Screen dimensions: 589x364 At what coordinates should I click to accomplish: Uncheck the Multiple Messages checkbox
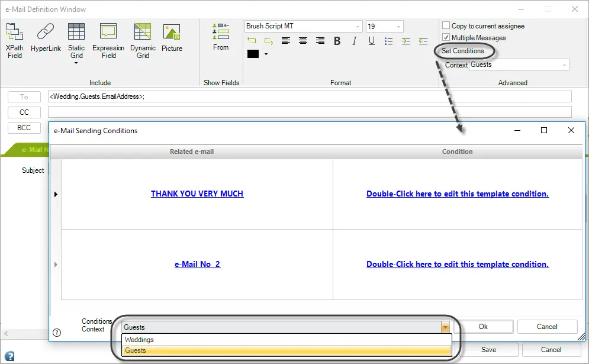(x=446, y=37)
